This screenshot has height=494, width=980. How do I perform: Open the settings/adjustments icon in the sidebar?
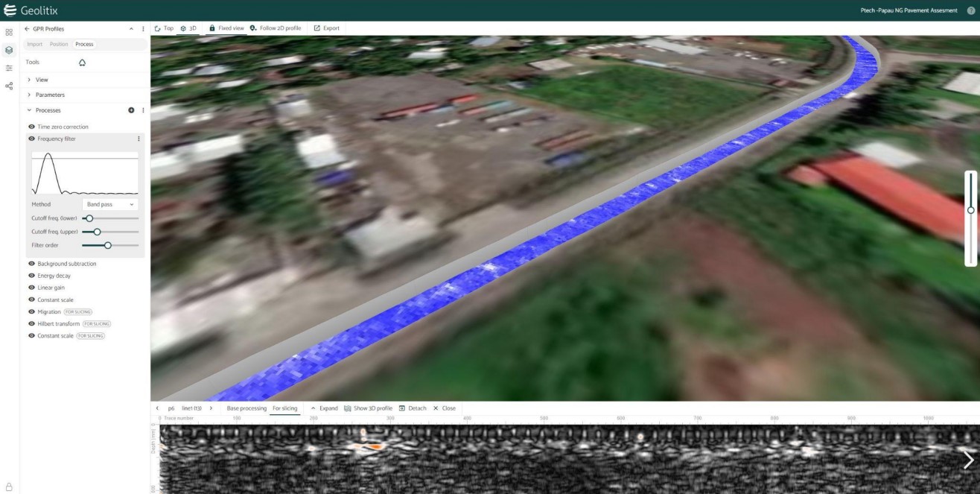pyautogui.click(x=9, y=66)
